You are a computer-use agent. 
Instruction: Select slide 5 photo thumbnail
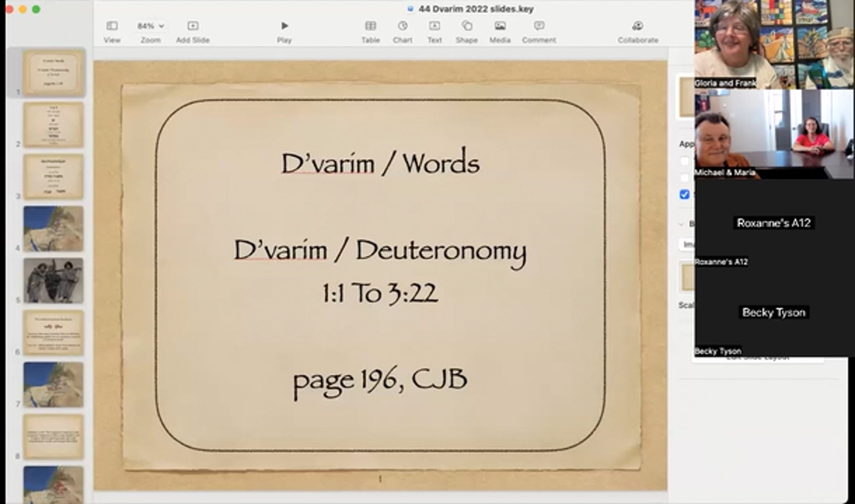click(53, 280)
